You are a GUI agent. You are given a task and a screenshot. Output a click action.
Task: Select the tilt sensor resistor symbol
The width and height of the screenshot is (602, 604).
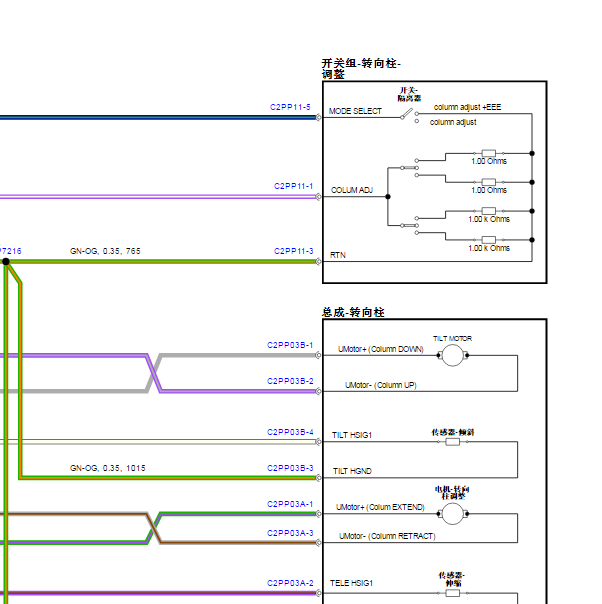coord(453,442)
